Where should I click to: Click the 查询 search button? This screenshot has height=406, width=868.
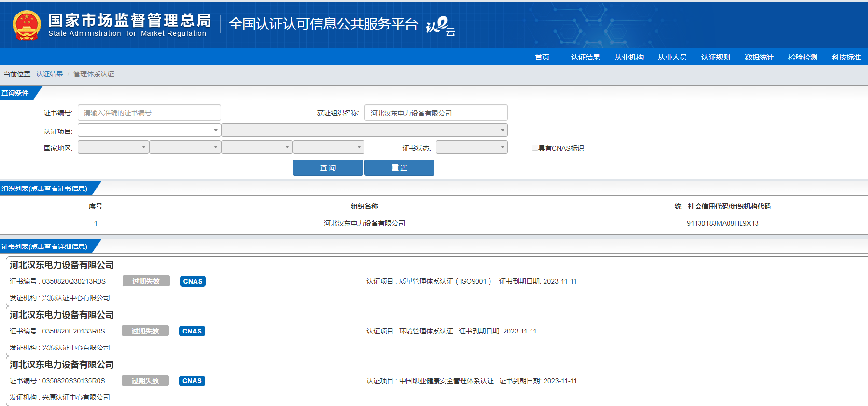(328, 168)
